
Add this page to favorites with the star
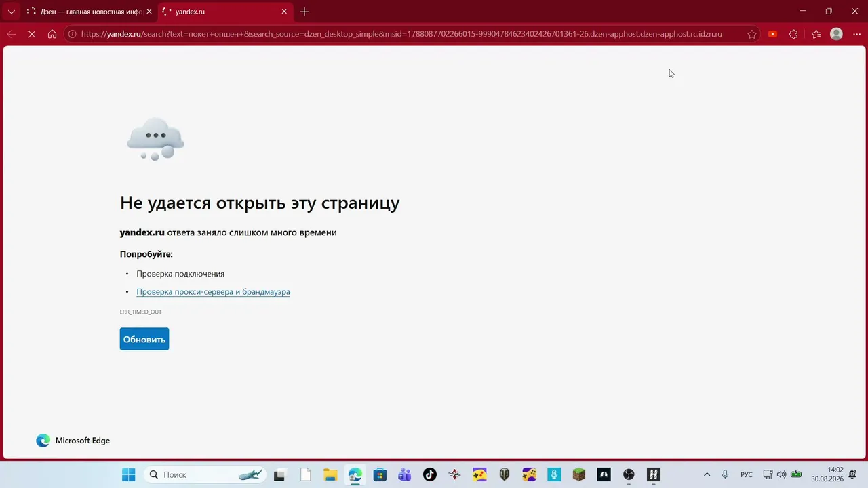coord(752,34)
